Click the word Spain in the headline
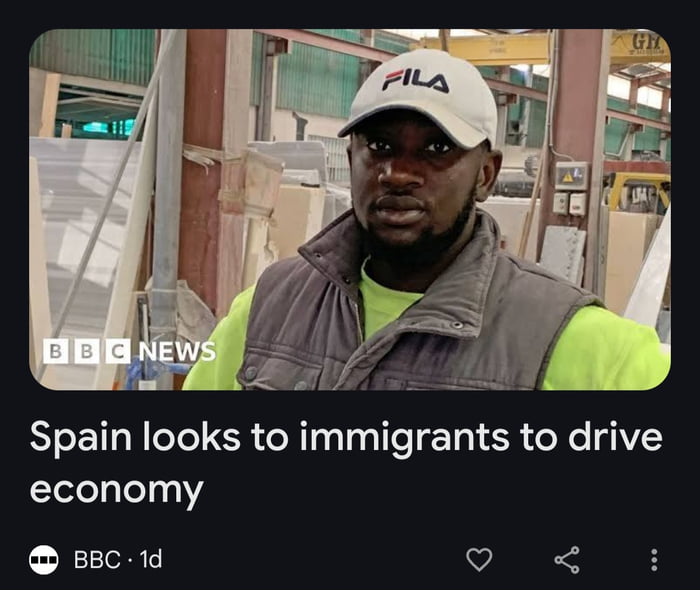The width and height of the screenshot is (700, 590). click(x=80, y=439)
